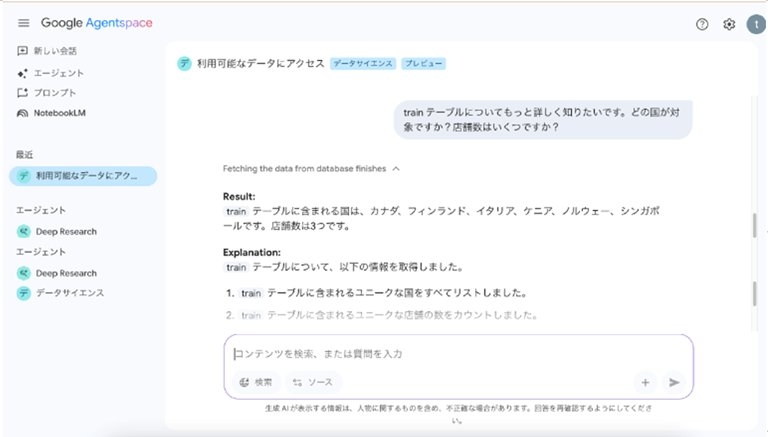Screen dimensions: 768x437
Task: Click the first Deep Research agent icon
Action: [x=24, y=231]
